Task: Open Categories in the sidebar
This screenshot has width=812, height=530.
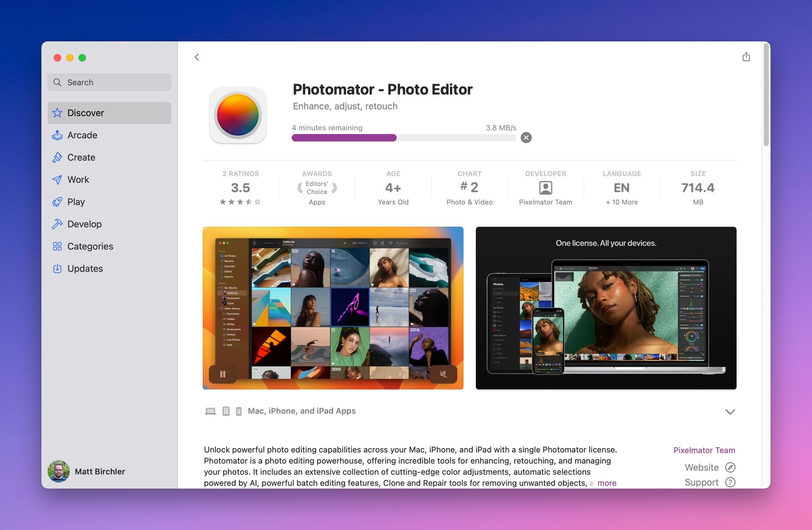Action: [x=109, y=246]
